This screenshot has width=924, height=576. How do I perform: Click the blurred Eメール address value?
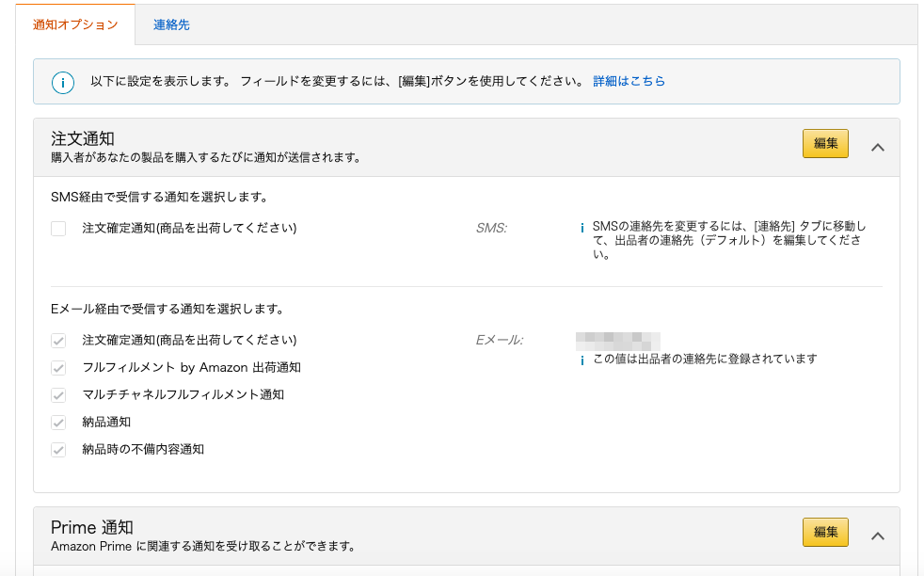(x=617, y=341)
